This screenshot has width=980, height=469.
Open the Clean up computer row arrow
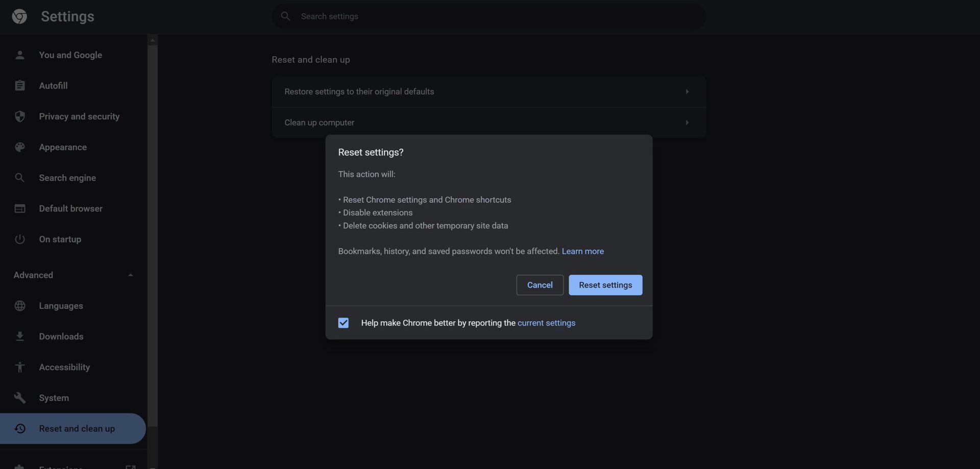tap(687, 123)
